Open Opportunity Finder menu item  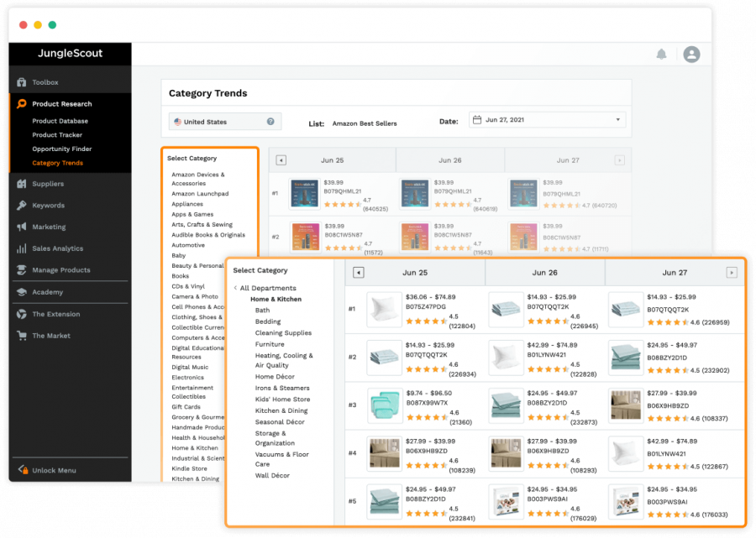pyautogui.click(x=62, y=149)
